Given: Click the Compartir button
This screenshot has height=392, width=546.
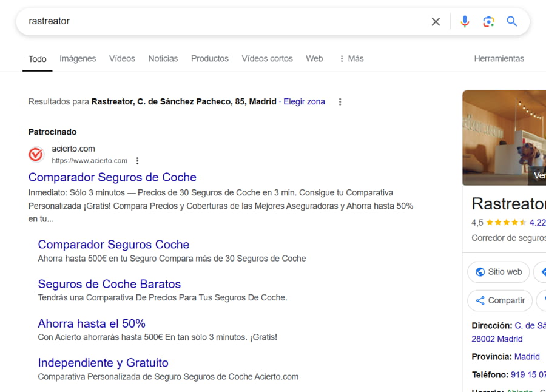Looking at the screenshot, I should [500, 300].
